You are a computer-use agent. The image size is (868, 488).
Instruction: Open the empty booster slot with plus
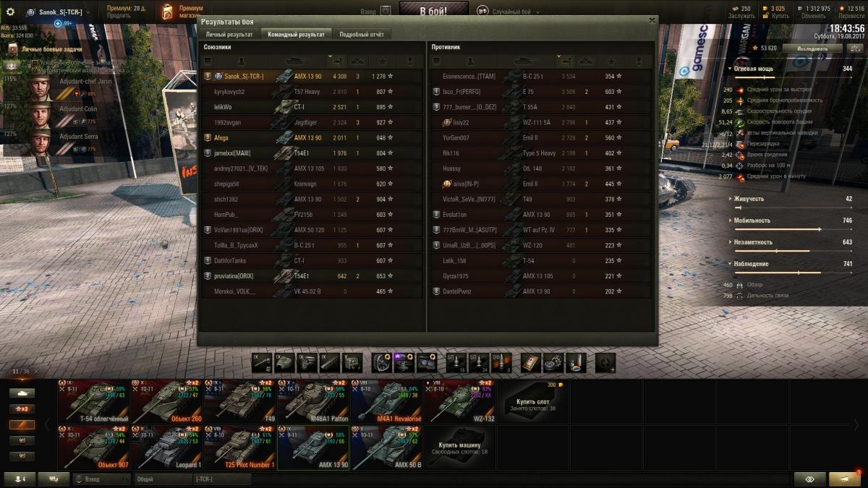(x=605, y=361)
